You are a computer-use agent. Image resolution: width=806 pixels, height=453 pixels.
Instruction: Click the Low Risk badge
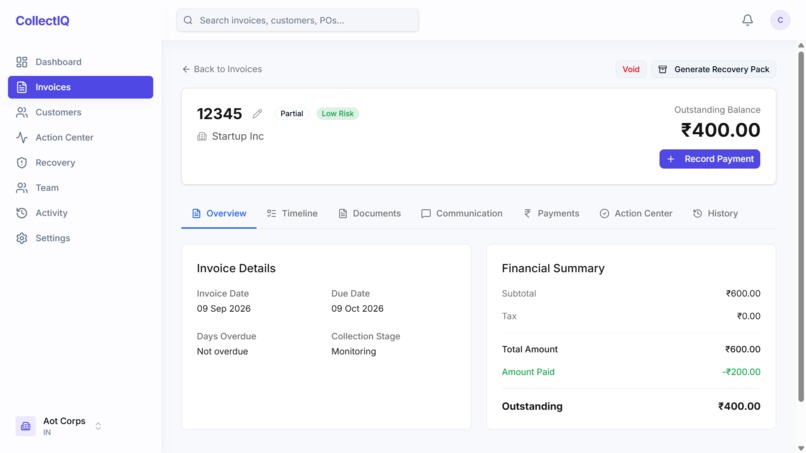click(337, 114)
